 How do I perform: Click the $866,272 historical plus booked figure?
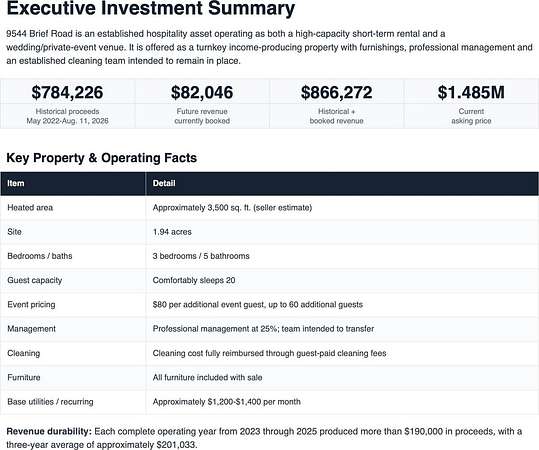[x=337, y=92]
